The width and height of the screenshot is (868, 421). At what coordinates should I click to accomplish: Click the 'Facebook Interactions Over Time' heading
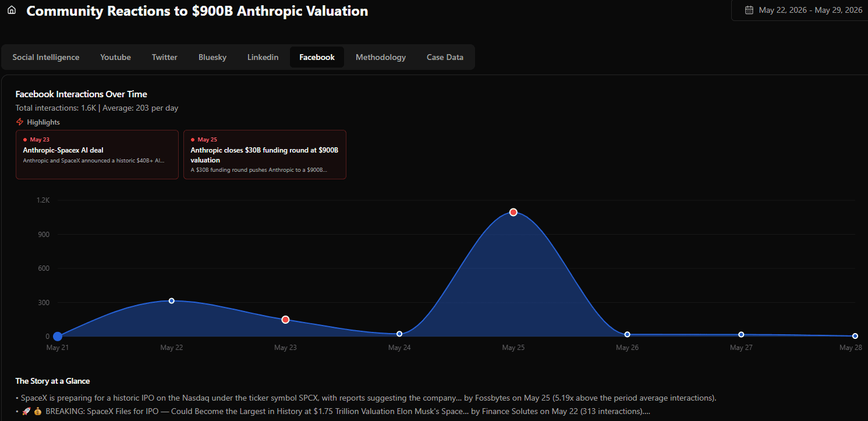[x=81, y=94]
